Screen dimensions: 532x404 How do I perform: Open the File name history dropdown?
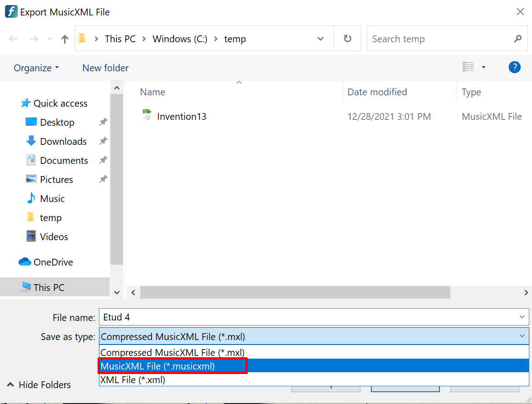(522, 317)
